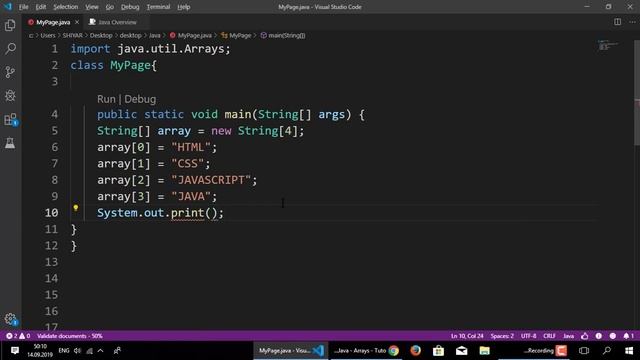Screen dimensions: 640x360
Task: Change the Java language mode in status bar
Action: [568, 336]
